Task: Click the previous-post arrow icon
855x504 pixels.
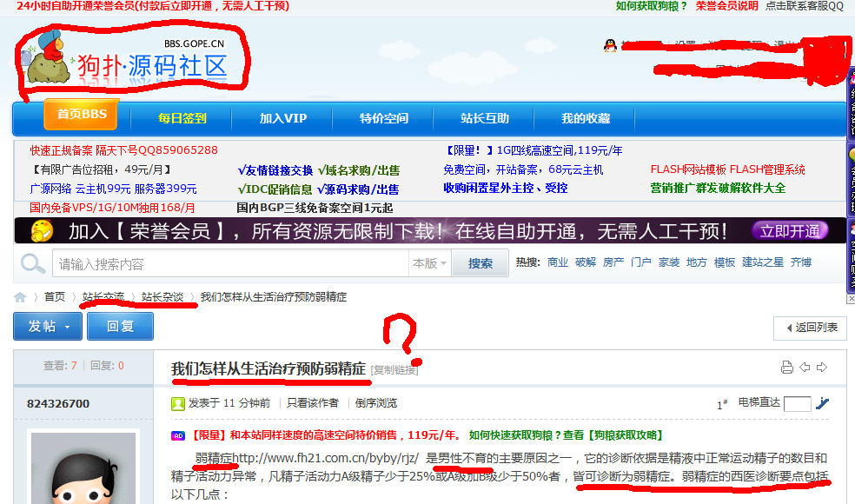Action: click(805, 367)
